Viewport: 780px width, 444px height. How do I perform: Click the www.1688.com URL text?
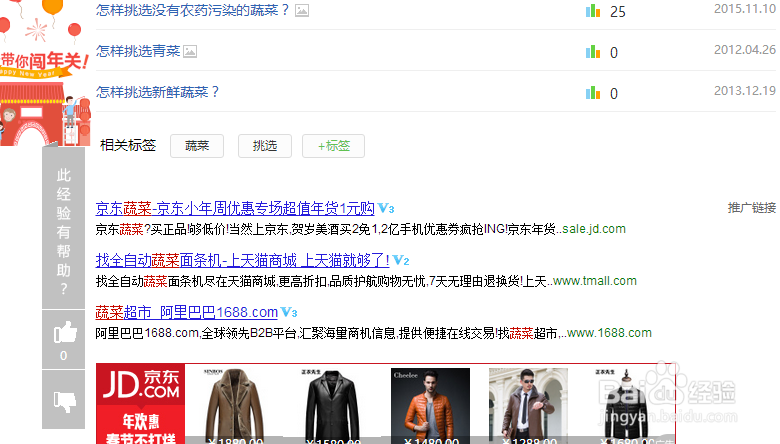[x=609, y=333]
